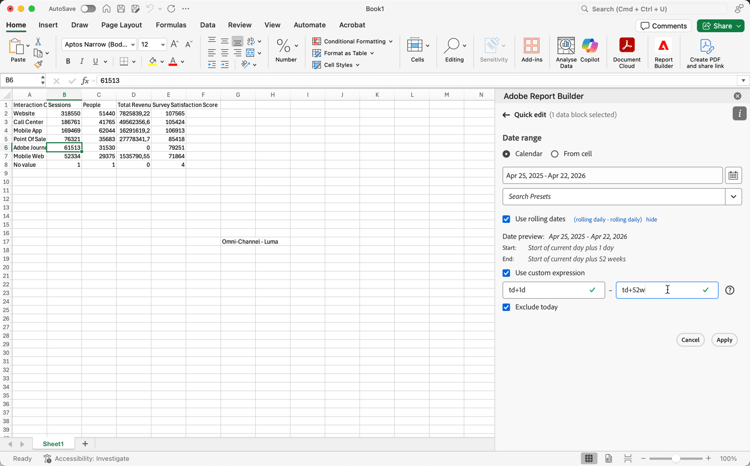This screenshot has height=466, width=750.
Task: Uncheck Use custom expression
Action: 506,273
